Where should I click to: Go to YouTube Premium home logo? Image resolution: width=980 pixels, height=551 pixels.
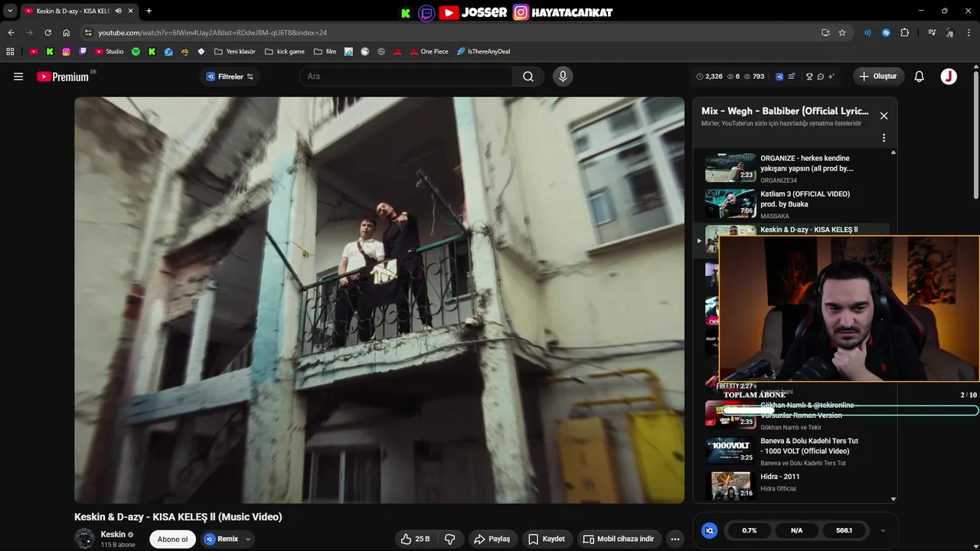click(63, 77)
